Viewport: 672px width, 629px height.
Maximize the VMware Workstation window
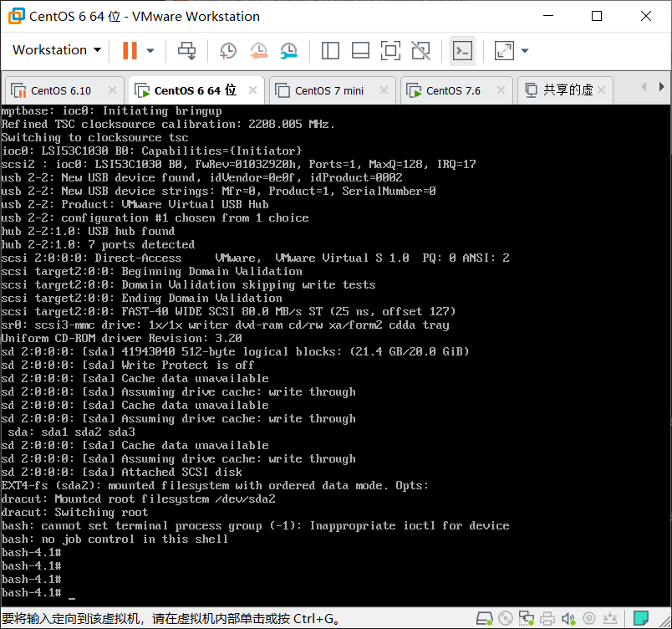coord(597,16)
